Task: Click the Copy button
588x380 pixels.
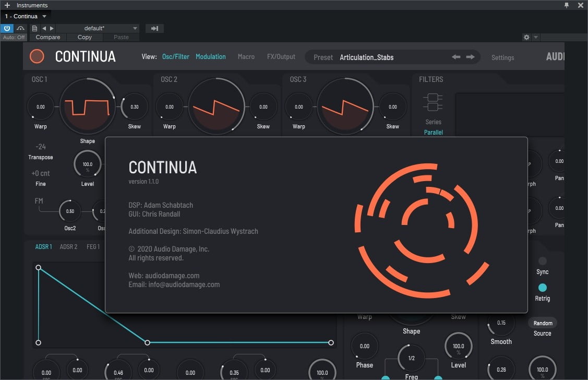Action: click(85, 37)
